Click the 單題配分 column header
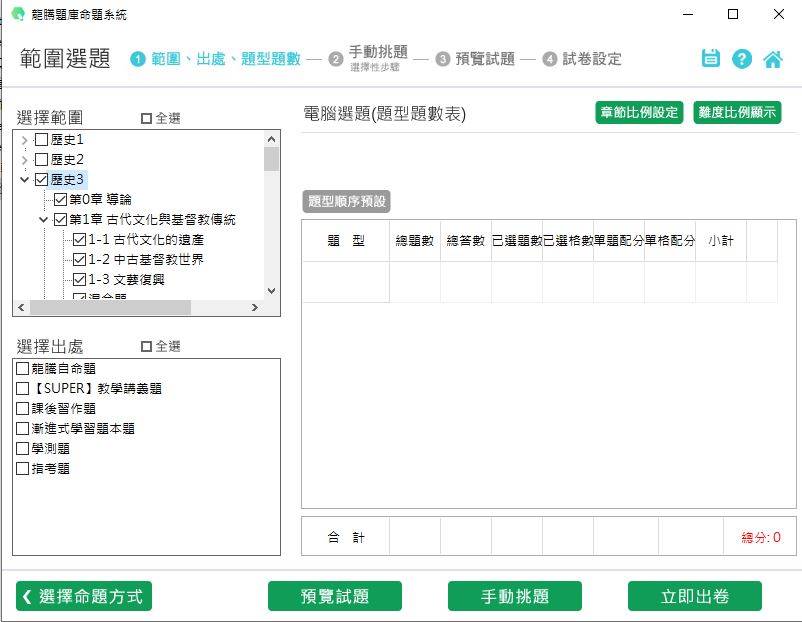This screenshot has width=802, height=622. tap(619, 241)
